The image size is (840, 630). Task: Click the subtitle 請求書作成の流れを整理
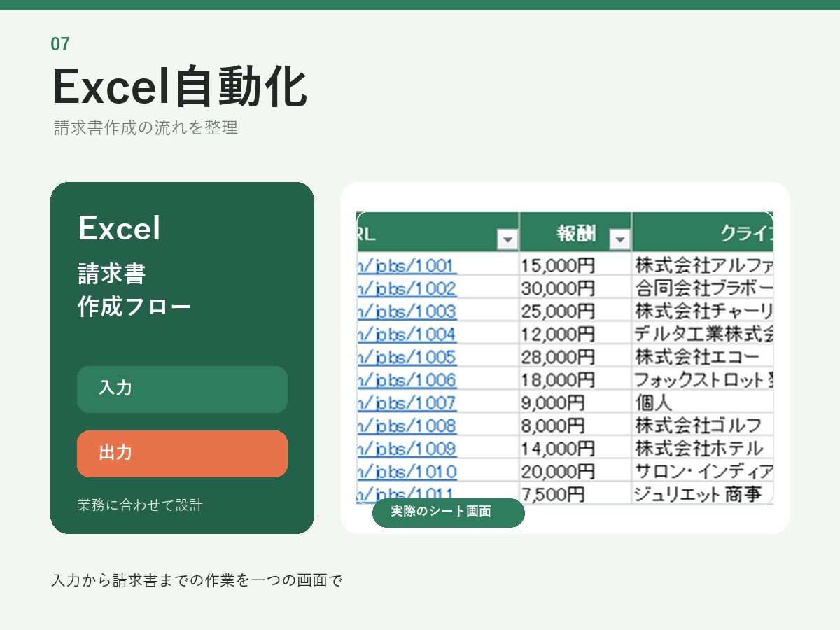(146, 128)
